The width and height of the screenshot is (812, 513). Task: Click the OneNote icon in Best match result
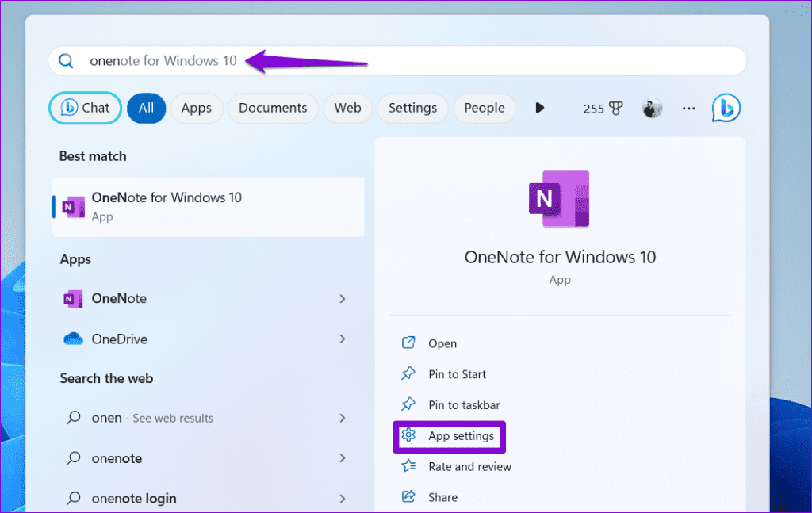coord(74,207)
